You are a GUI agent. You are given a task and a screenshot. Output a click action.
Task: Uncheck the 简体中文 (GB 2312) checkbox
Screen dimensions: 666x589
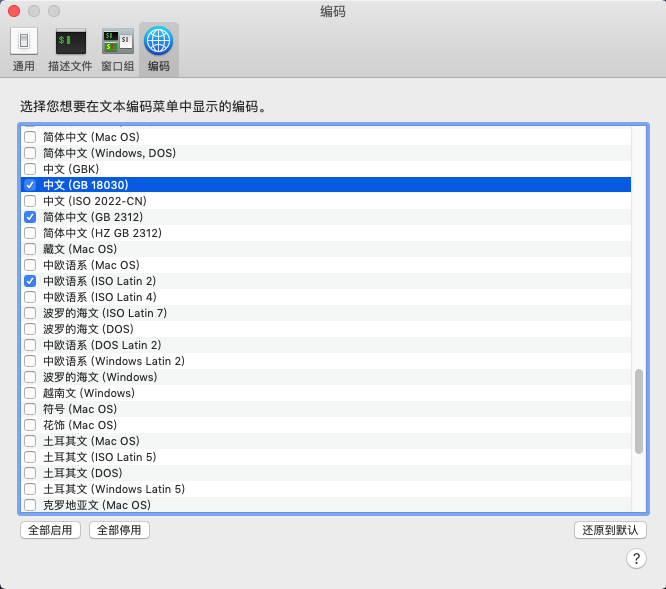click(x=30, y=217)
